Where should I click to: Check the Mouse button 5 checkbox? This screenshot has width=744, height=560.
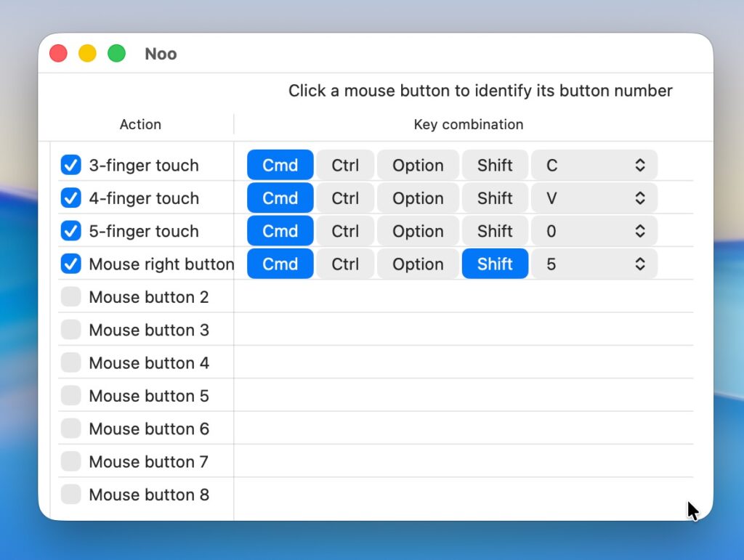pos(70,396)
